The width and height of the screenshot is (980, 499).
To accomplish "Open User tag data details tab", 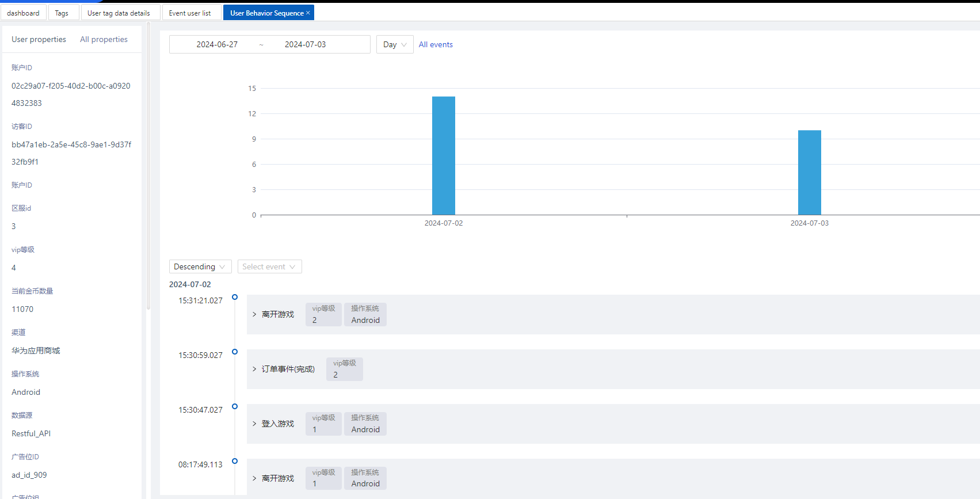I will coord(119,13).
